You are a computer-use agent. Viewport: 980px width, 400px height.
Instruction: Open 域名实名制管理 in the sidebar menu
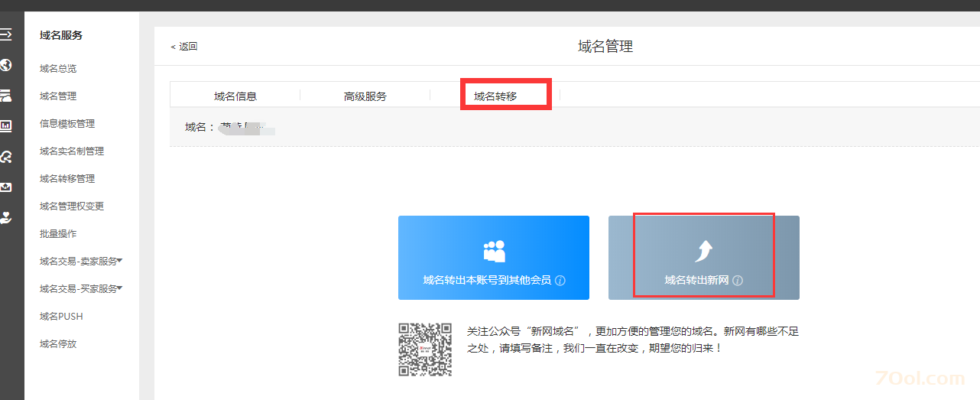coord(72,151)
